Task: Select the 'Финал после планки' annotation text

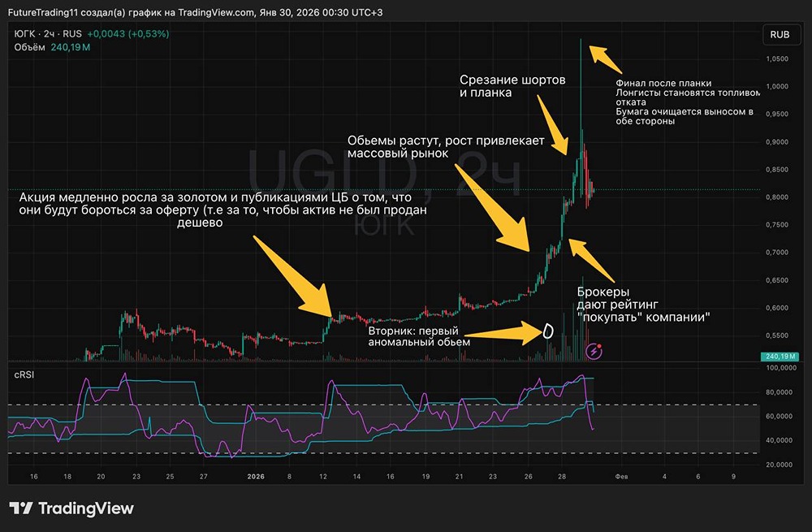Action: click(687, 102)
